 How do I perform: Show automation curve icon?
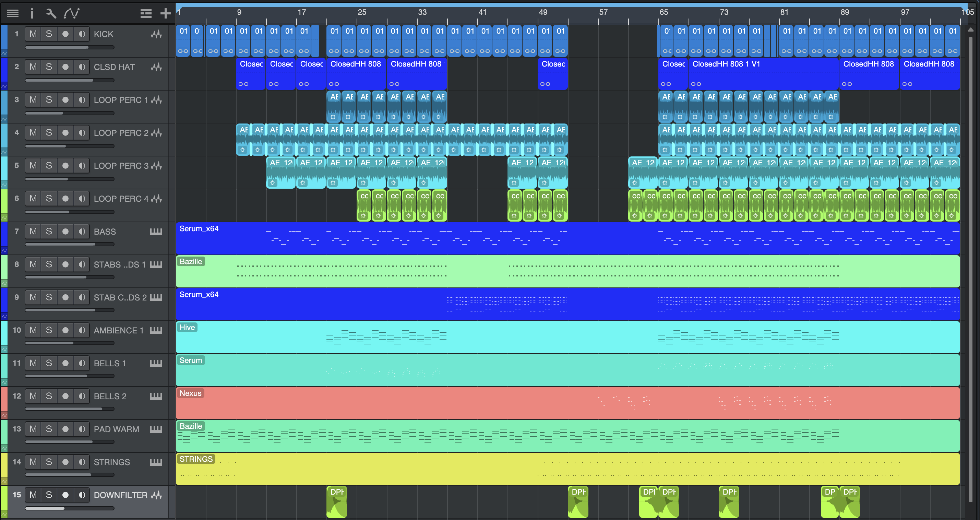72,13
